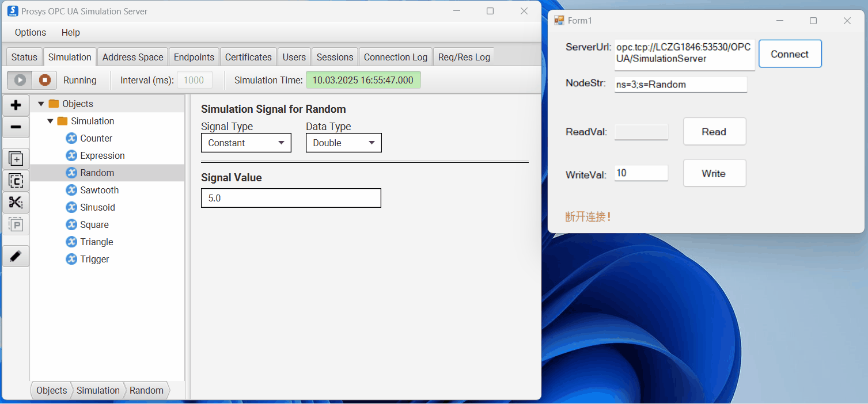868x404 pixels.
Task: Click the NodeStr text box in Form1
Action: pyautogui.click(x=681, y=85)
